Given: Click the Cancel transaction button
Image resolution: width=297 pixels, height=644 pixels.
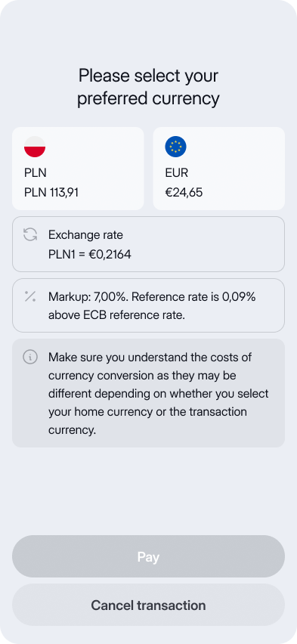Looking at the screenshot, I should pos(148,605).
